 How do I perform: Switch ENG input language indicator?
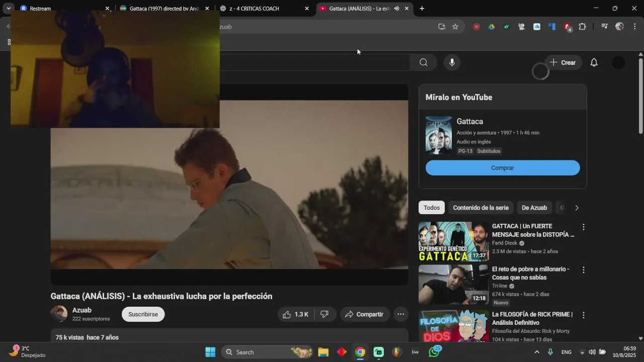pyautogui.click(x=566, y=352)
